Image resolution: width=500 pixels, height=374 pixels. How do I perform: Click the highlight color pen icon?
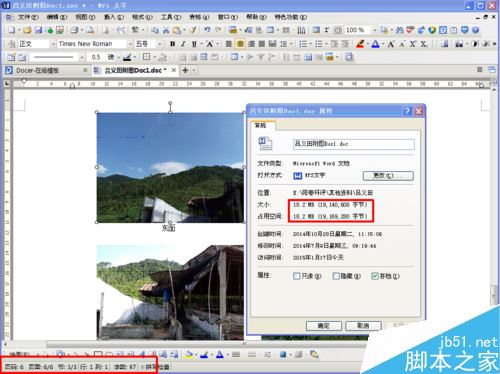click(x=360, y=44)
